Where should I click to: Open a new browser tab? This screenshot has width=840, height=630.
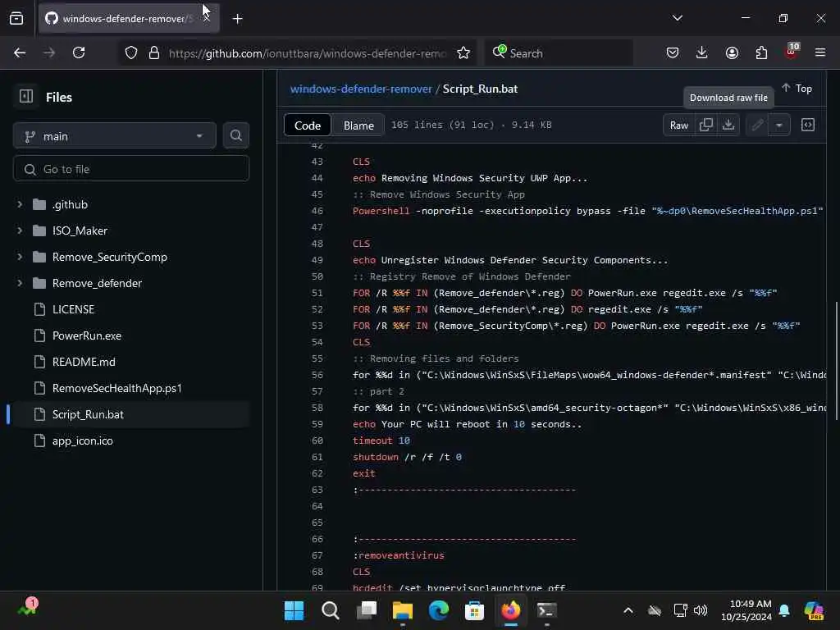coord(237,19)
